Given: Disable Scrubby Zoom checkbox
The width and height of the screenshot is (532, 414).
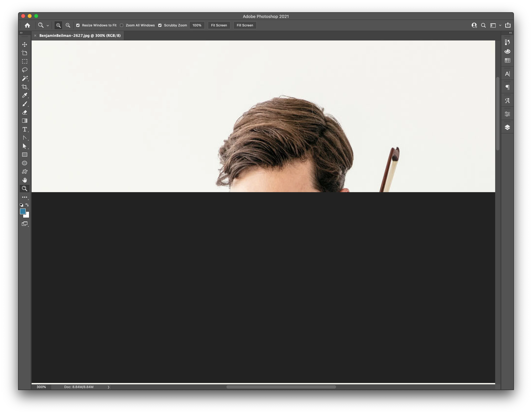Looking at the screenshot, I should point(160,25).
